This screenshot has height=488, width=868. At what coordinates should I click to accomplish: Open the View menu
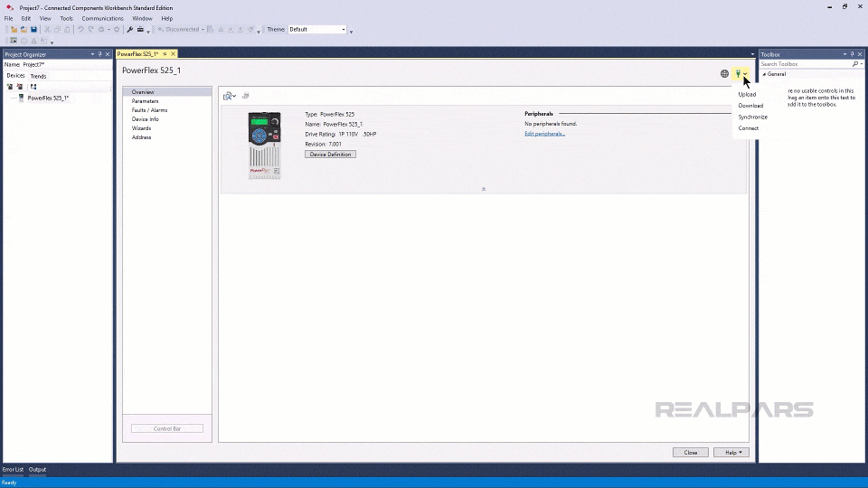coord(45,18)
